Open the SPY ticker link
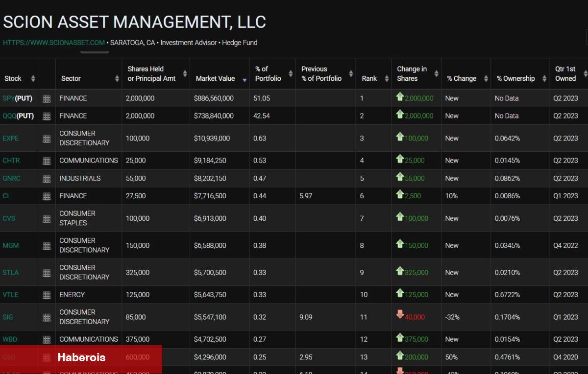Image resolution: width=588 pixels, height=374 pixels. point(9,98)
